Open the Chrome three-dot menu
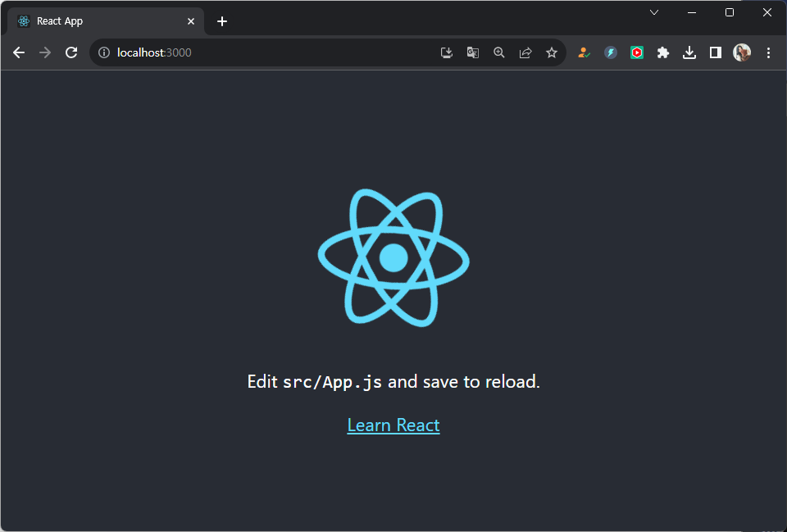787x532 pixels. (x=768, y=52)
